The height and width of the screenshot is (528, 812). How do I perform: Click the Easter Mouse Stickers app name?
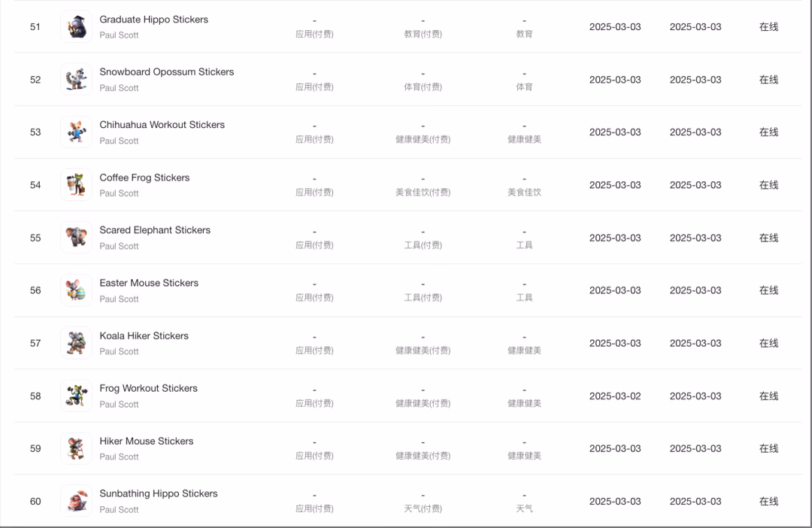click(x=149, y=283)
